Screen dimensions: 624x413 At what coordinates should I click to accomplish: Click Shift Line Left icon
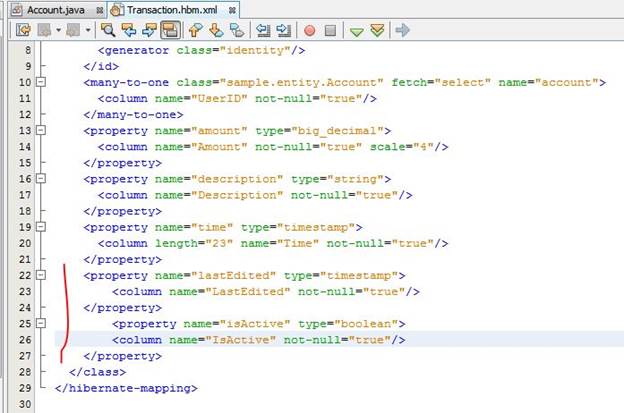point(263,30)
